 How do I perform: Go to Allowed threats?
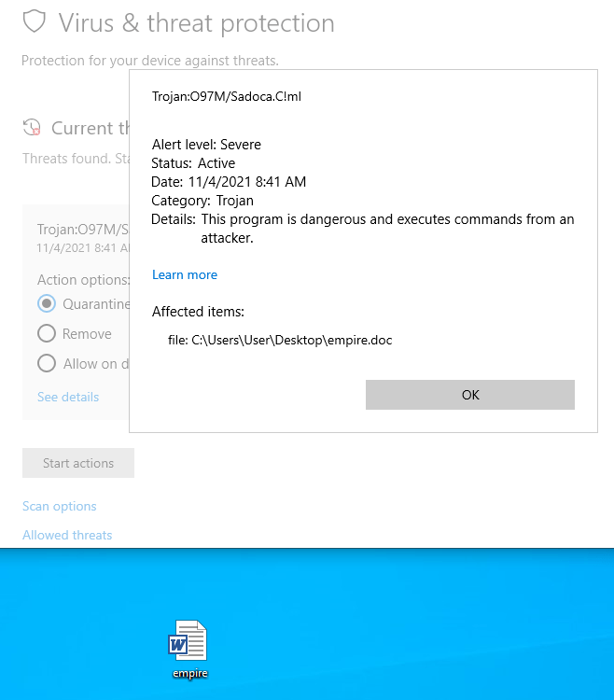coord(67,535)
